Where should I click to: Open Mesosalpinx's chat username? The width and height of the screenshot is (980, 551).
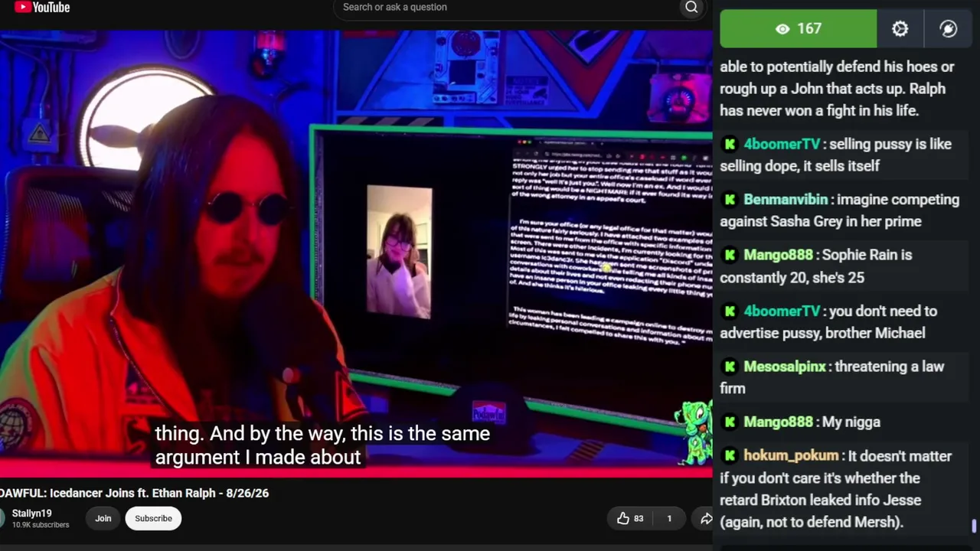coord(785,367)
